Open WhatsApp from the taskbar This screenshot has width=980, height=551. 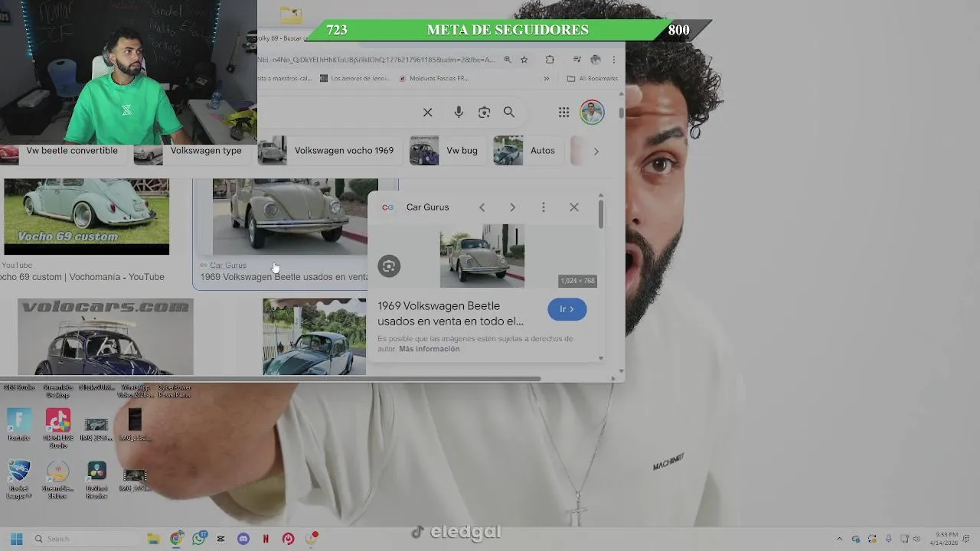coord(200,539)
